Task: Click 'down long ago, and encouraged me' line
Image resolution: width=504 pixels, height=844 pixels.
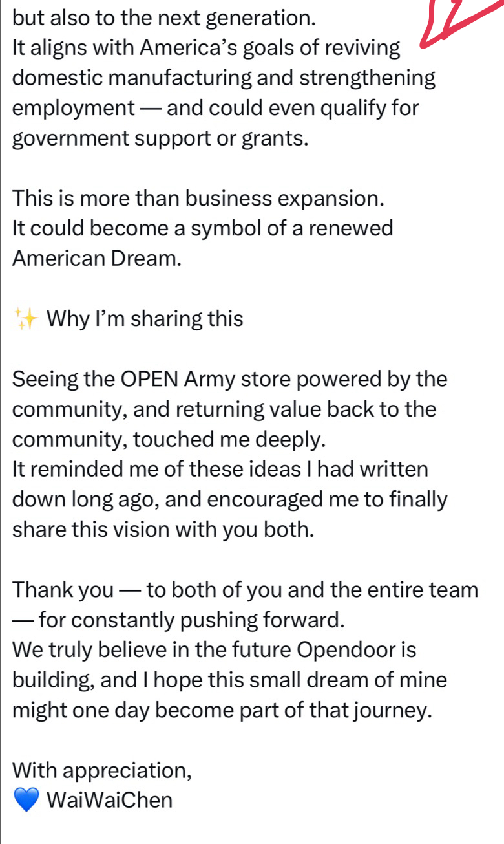Action: coord(230,500)
